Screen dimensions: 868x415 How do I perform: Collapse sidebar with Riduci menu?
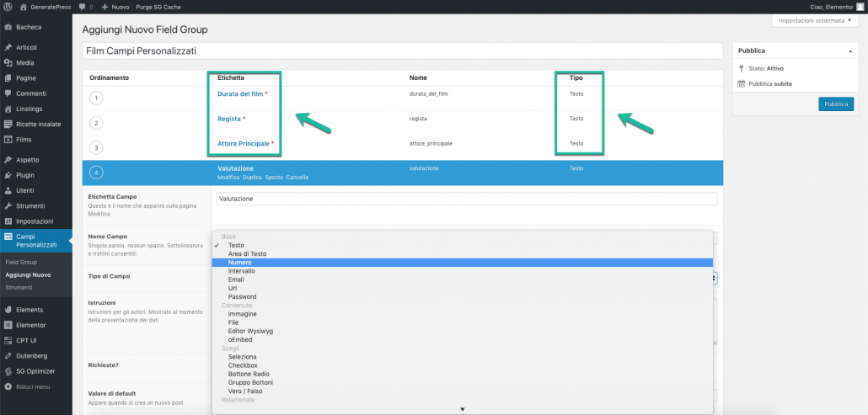pyautogui.click(x=32, y=386)
